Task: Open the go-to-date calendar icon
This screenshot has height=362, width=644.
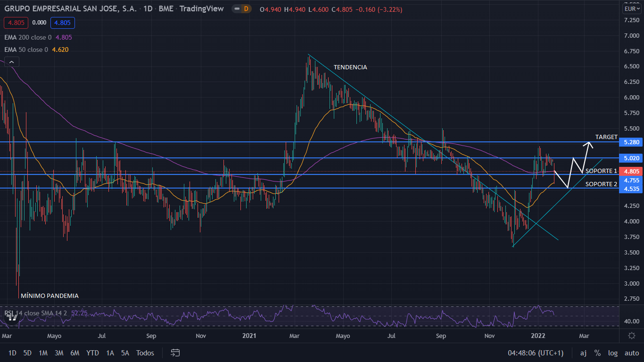Action: tap(175, 353)
